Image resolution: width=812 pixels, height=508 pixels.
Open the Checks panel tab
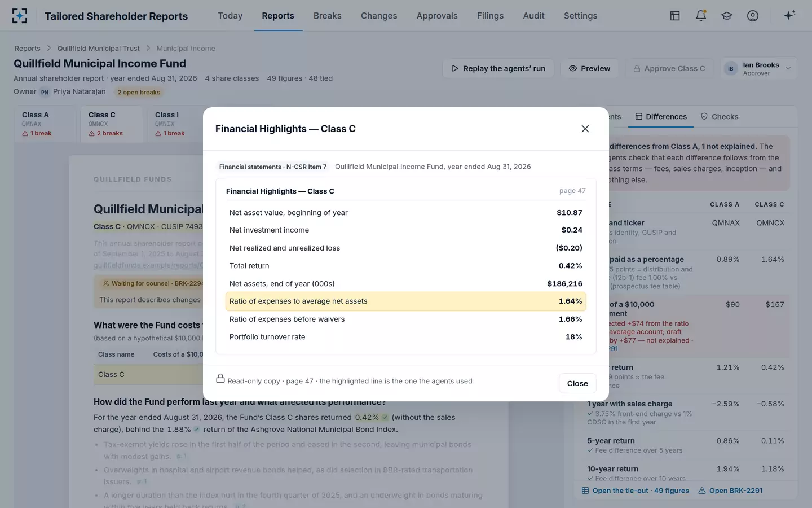(x=720, y=117)
